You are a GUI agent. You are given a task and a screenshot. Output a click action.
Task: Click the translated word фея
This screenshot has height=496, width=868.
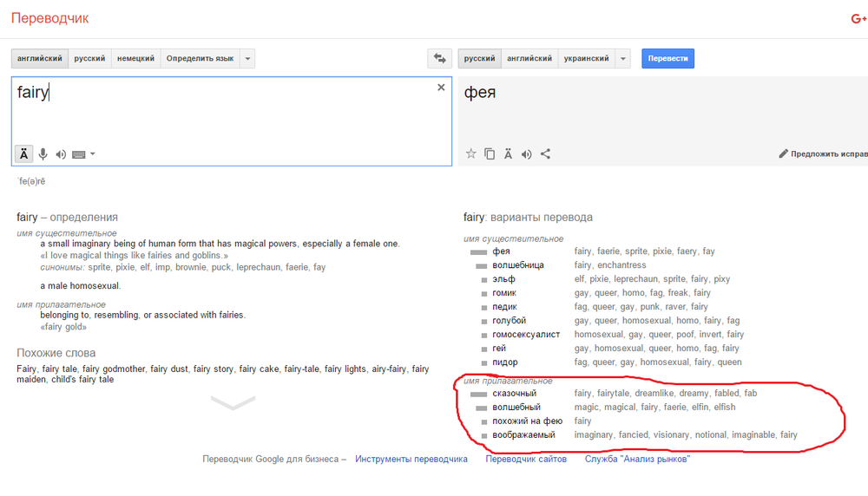click(x=480, y=92)
